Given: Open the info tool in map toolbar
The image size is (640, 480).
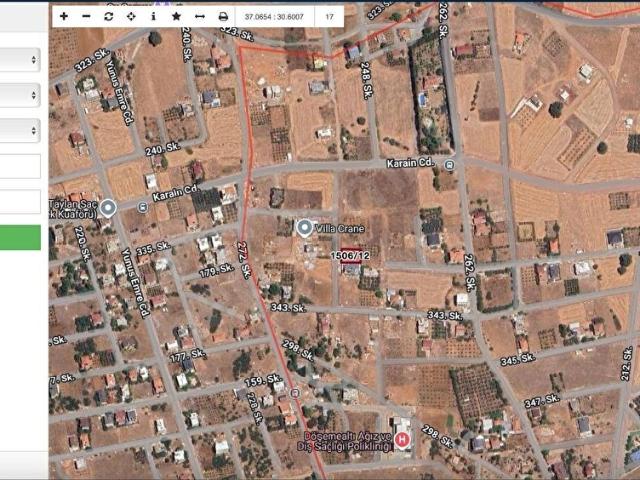Looking at the screenshot, I should pos(153,16).
